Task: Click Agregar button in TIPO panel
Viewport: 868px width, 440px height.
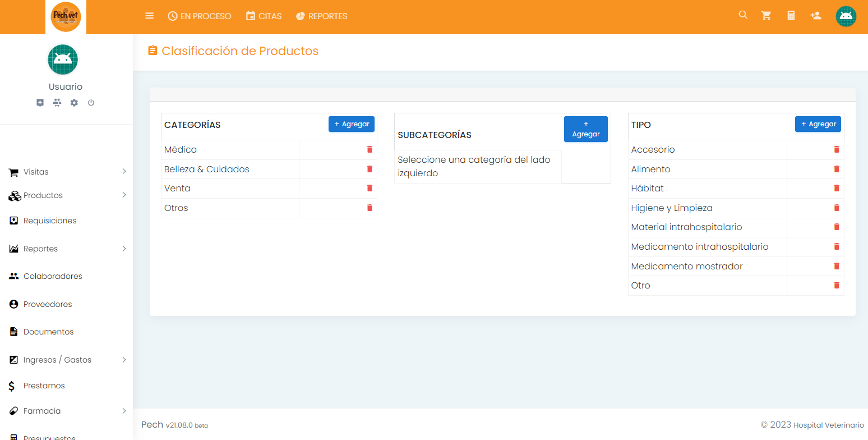Action: click(x=818, y=124)
